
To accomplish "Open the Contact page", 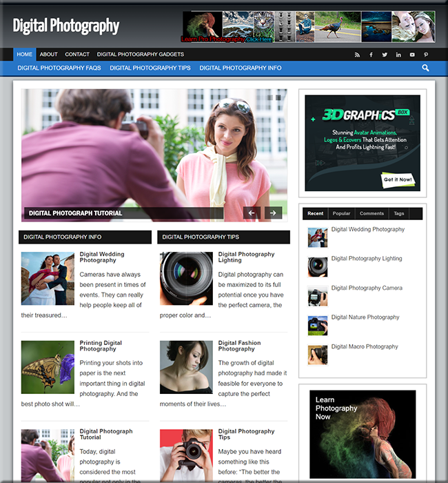I will pyautogui.click(x=77, y=55).
